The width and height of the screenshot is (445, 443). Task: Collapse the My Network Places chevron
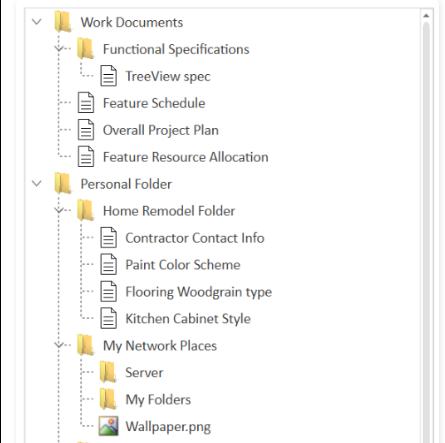pos(59,345)
